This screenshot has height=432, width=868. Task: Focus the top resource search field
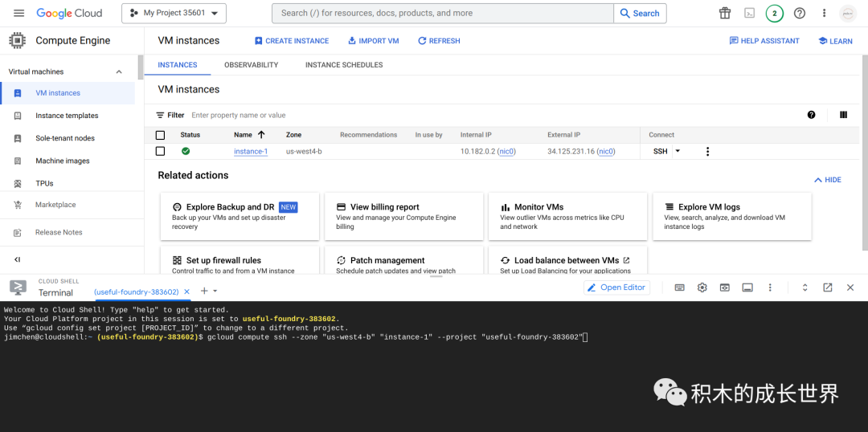442,14
